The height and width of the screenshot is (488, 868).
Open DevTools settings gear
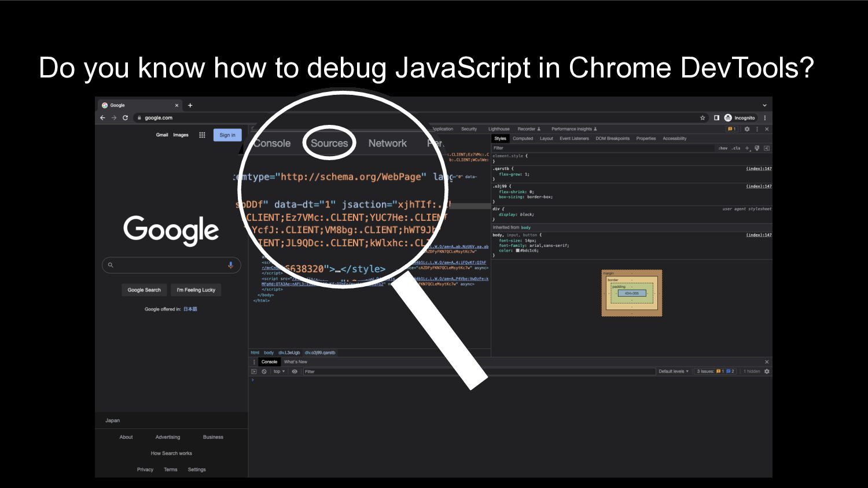pyautogui.click(x=747, y=129)
